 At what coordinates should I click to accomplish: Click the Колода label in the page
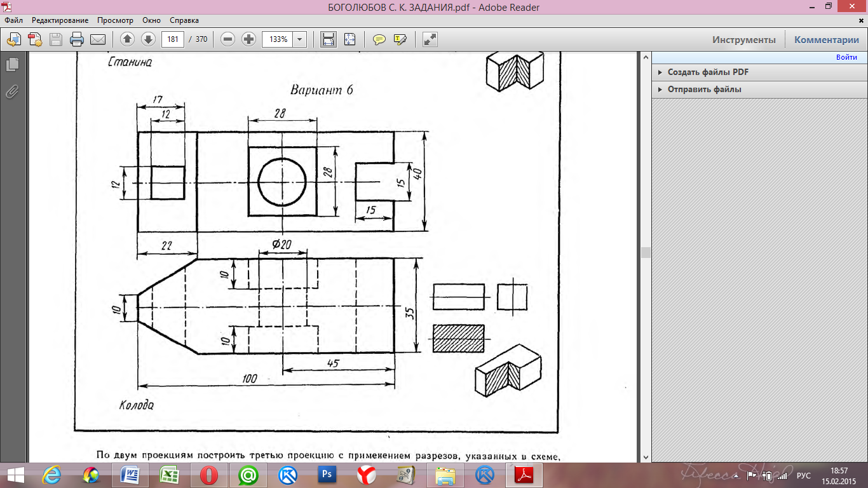pyautogui.click(x=136, y=405)
